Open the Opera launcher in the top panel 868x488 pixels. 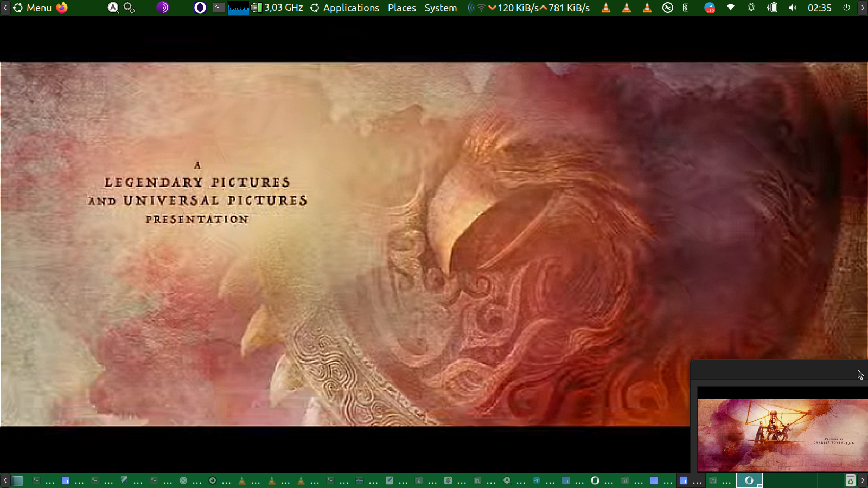tap(200, 8)
